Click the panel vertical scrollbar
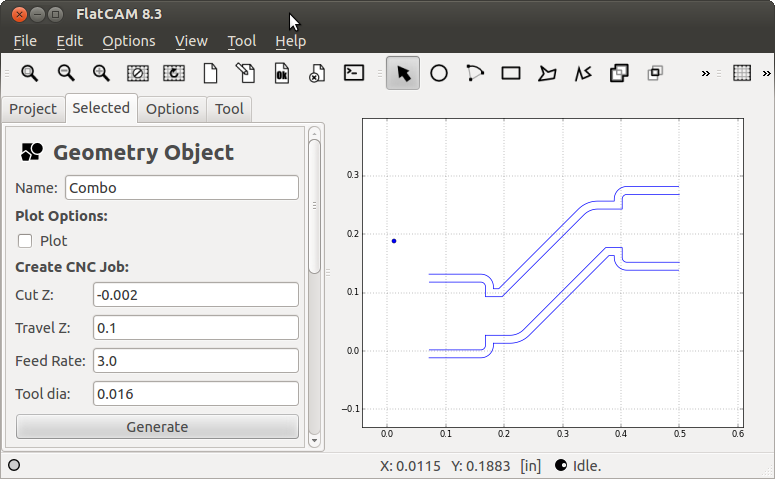The height and width of the screenshot is (479, 775). pyautogui.click(x=314, y=200)
